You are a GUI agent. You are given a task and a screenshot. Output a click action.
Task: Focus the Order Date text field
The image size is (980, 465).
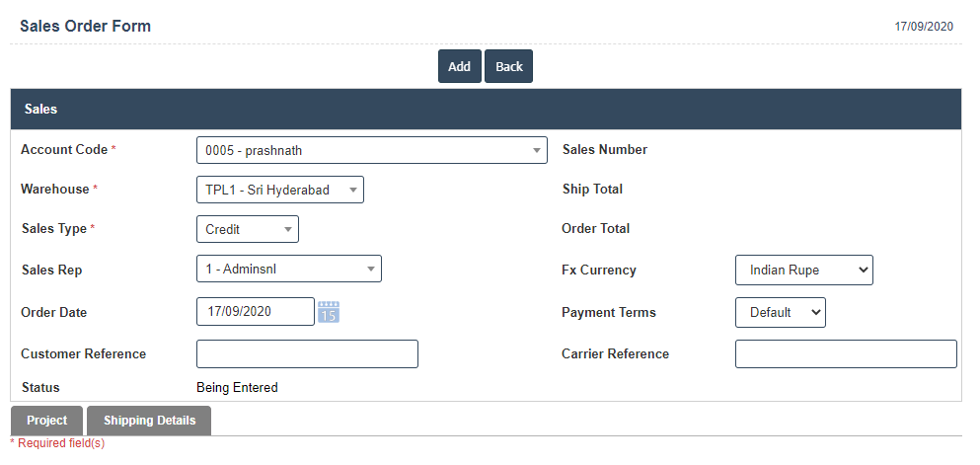[255, 312]
